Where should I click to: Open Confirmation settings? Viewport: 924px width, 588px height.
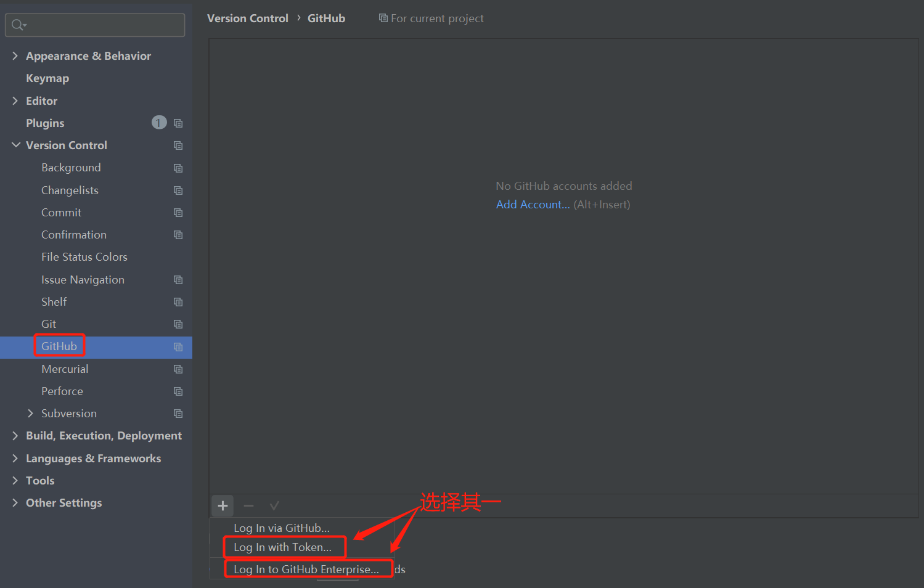[x=74, y=235]
